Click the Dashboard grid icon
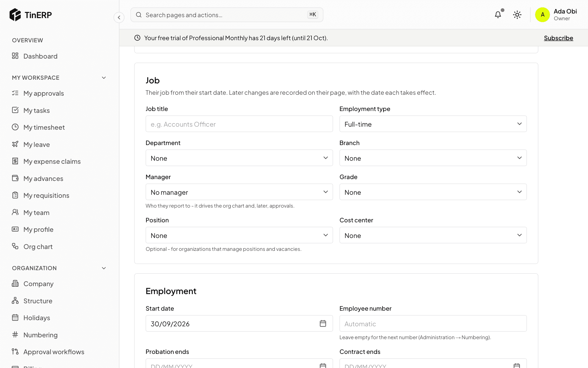The image size is (588, 368). click(x=15, y=56)
